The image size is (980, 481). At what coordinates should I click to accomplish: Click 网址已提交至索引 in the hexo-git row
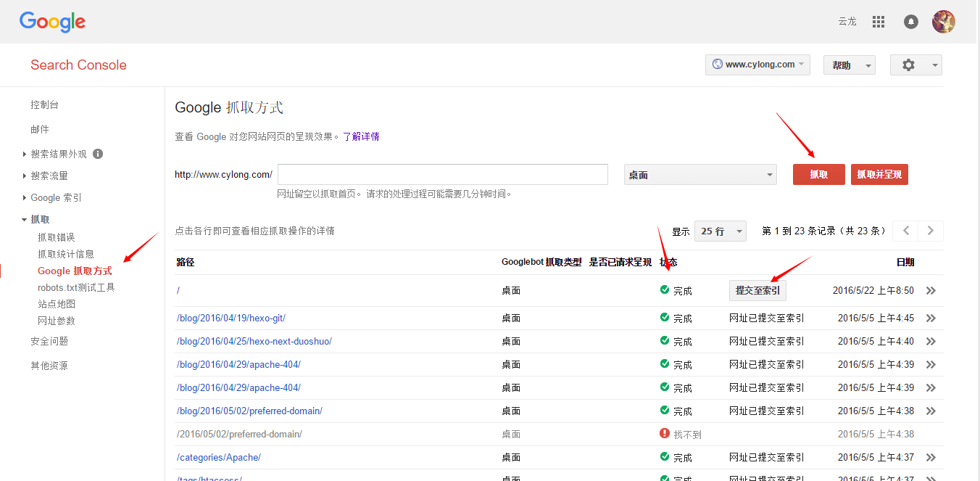(x=767, y=318)
